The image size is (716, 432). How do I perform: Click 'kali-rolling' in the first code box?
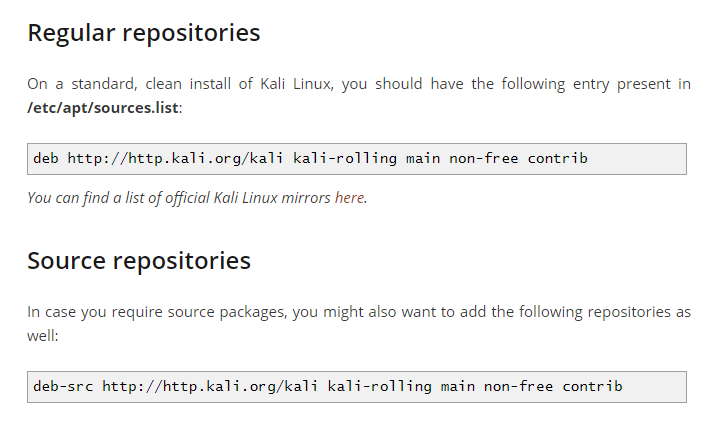pos(345,158)
